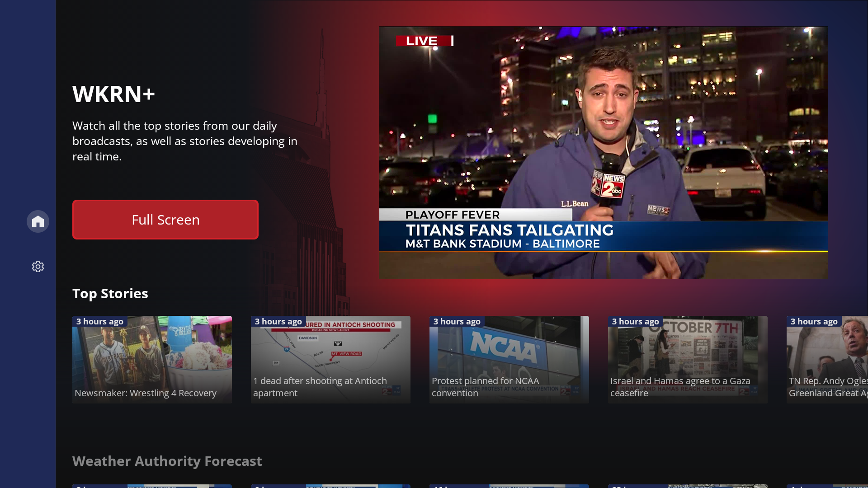The width and height of the screenshot is (868, 488).
Task: Select the live Titans Fans Tailgating video
Action: (x=604, y=153)
